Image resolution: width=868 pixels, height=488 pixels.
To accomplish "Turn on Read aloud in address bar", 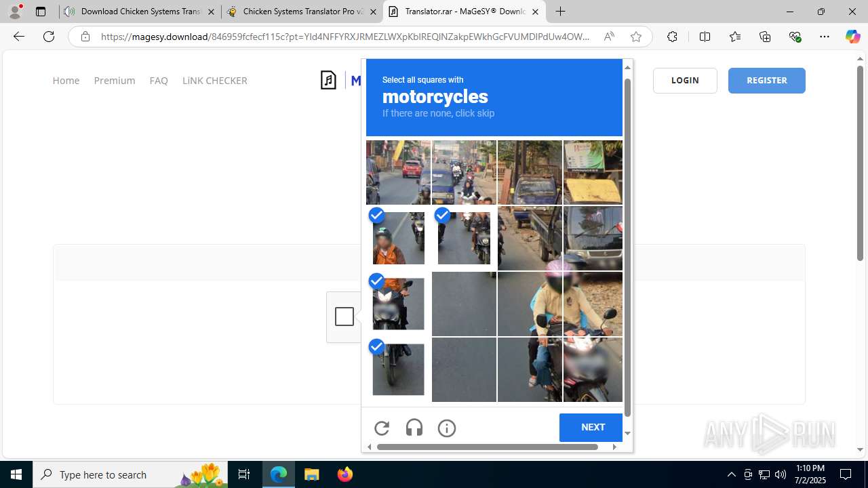I will pyautogui.click(x=609, y=37).
